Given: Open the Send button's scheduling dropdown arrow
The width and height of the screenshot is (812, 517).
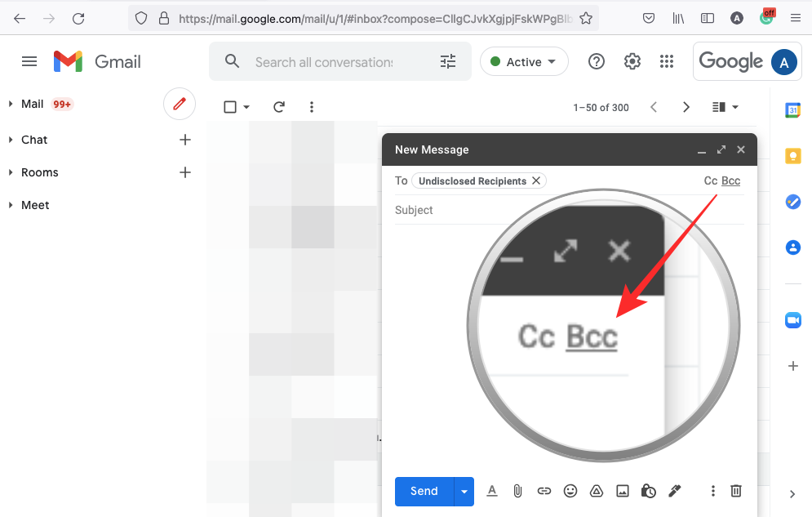Looking at the screenshot, I should coord(464,491).
